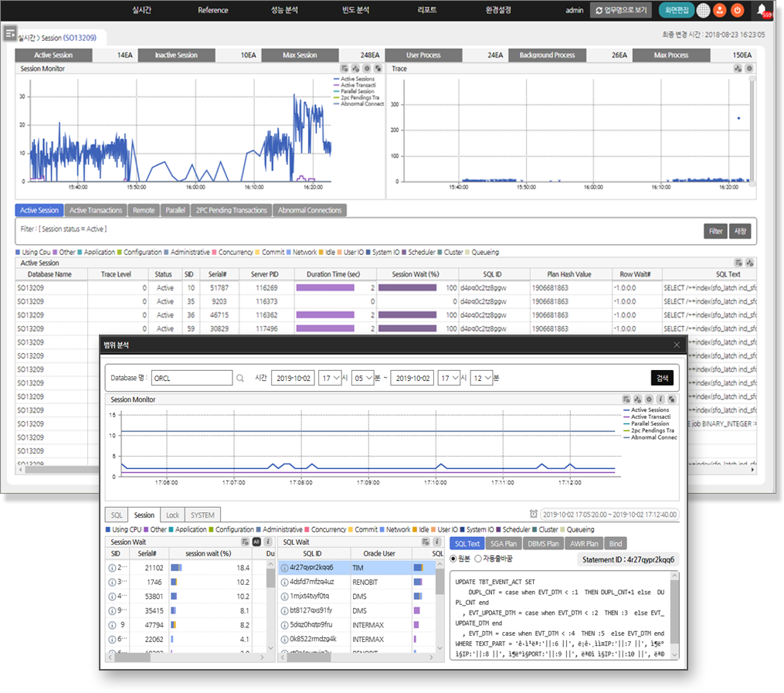Screen dimensions: 784x693
Task: Switch to the Active Transactions tab
Action: pyautogui.click(x=96, y=210)
